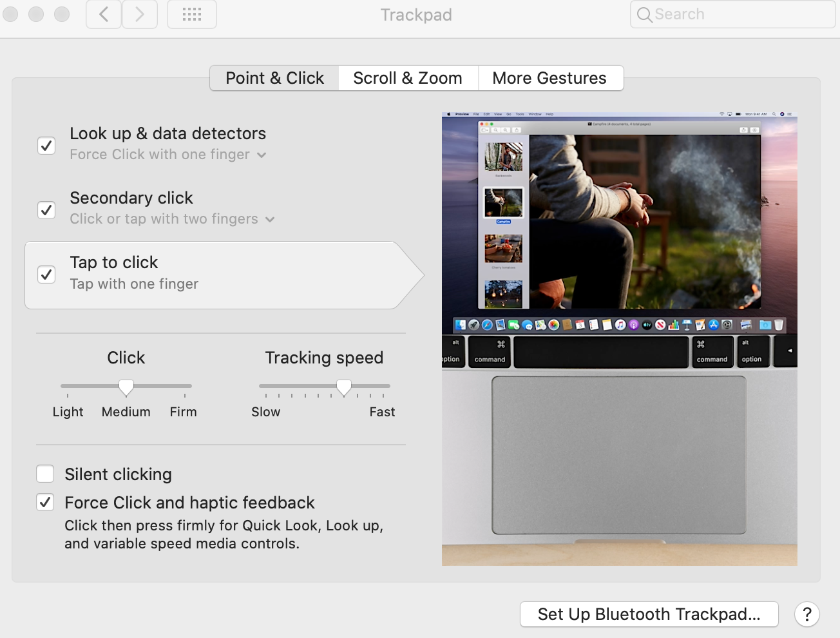Uncheck the Secondary click checkbox

click(x=46, y=210)
